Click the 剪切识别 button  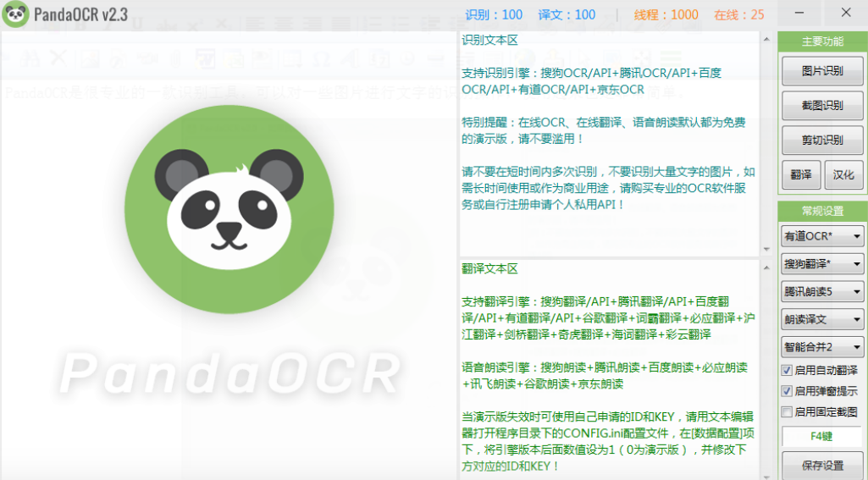pyautogui.click(x=822, y=140)
